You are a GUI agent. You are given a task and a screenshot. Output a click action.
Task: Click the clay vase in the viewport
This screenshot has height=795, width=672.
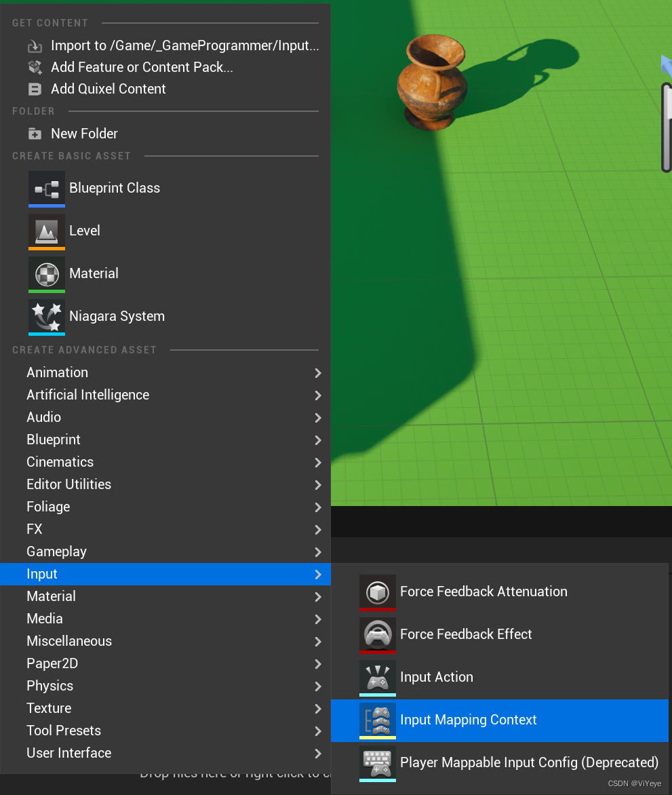pos(432,83)
